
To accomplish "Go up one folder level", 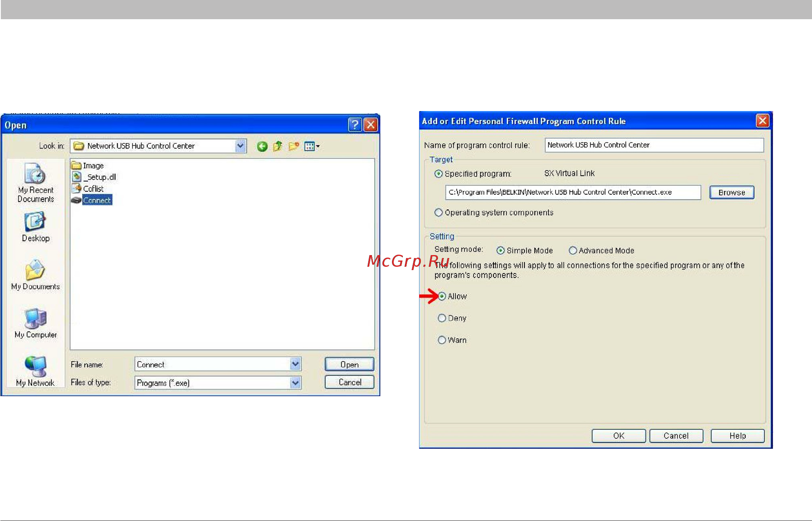I will click(x=278, y=146).
